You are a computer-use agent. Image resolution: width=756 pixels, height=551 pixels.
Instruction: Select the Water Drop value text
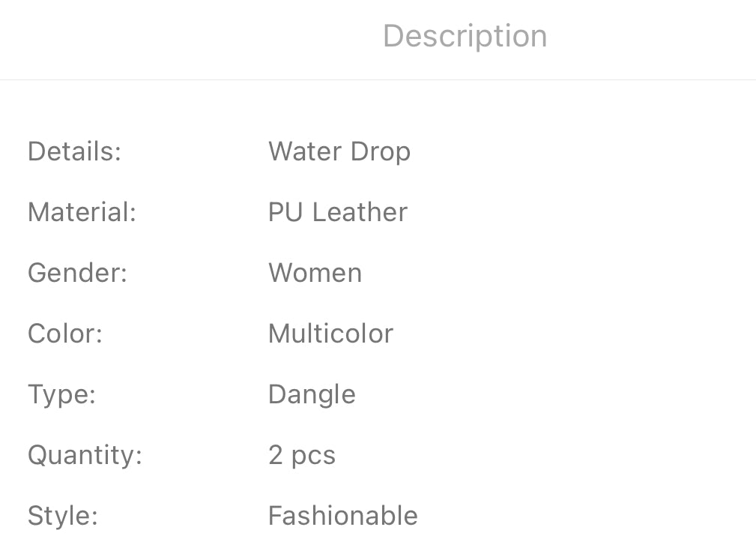[339, 151]
